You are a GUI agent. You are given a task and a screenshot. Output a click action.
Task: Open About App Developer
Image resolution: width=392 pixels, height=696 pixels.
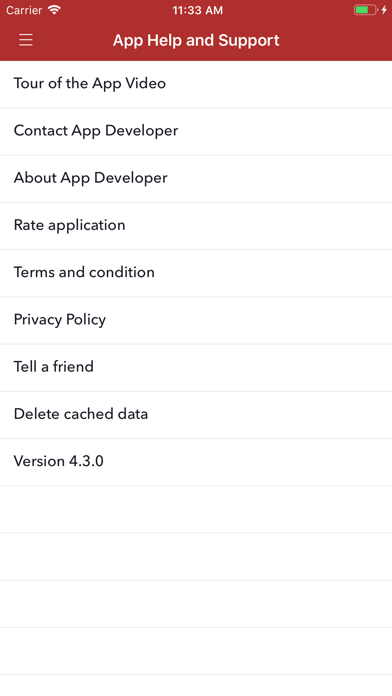(196, 178)
